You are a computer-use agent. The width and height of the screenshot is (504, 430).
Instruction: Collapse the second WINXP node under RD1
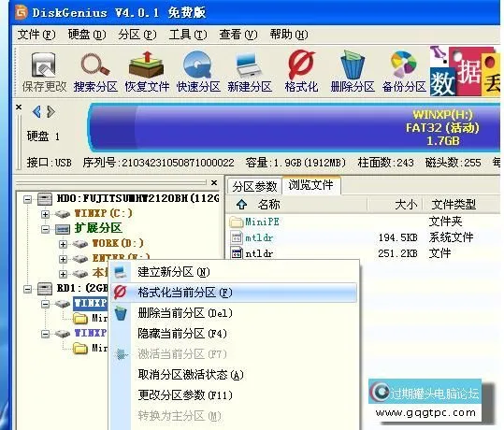pos(45,335)
